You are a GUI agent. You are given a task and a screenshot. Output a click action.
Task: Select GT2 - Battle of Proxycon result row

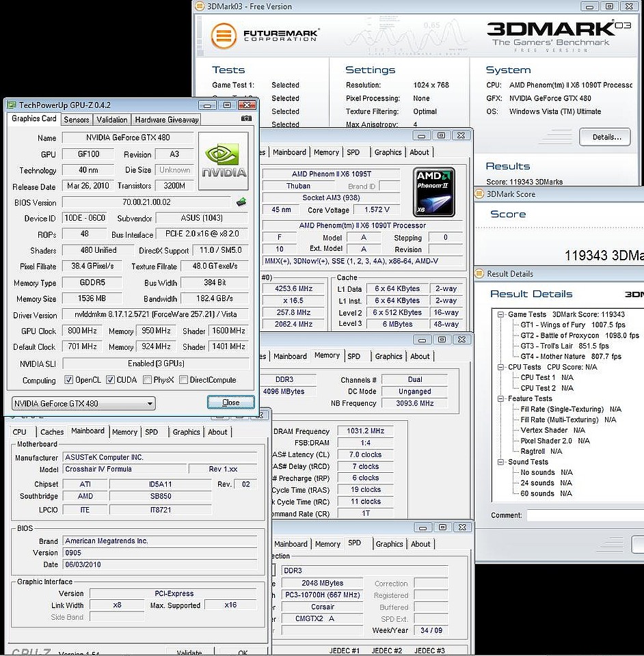pos(580,336)
